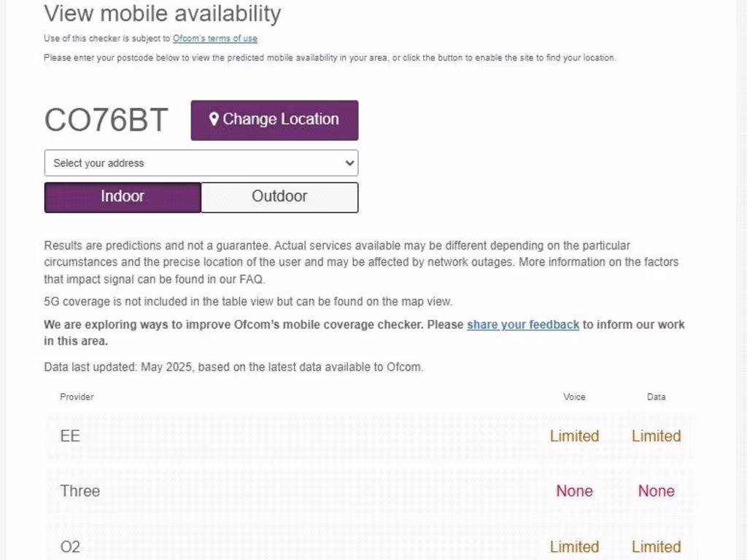The height and width of the screenshot is (560, 747).
Task: Switch to Outdoor coverage view
Action: point(279,197)
